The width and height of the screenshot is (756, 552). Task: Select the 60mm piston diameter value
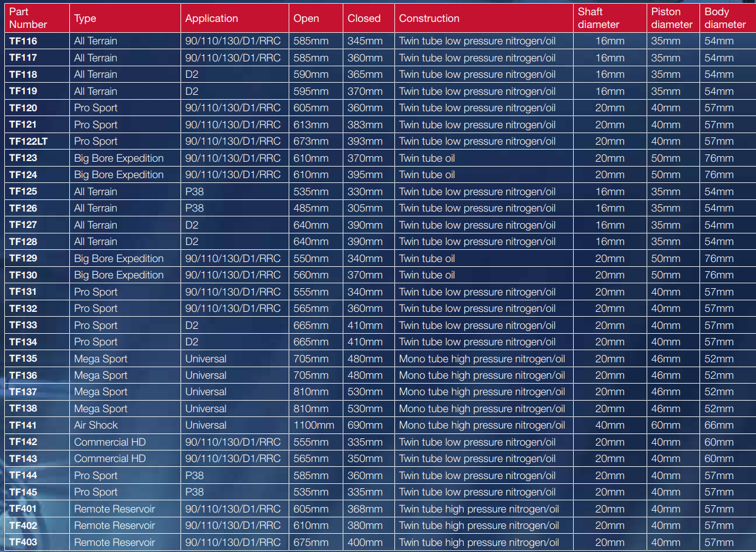point(666,426)
